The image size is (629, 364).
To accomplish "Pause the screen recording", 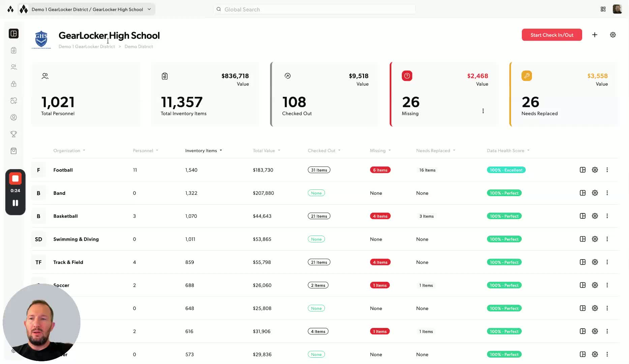I will pos(15,203).
